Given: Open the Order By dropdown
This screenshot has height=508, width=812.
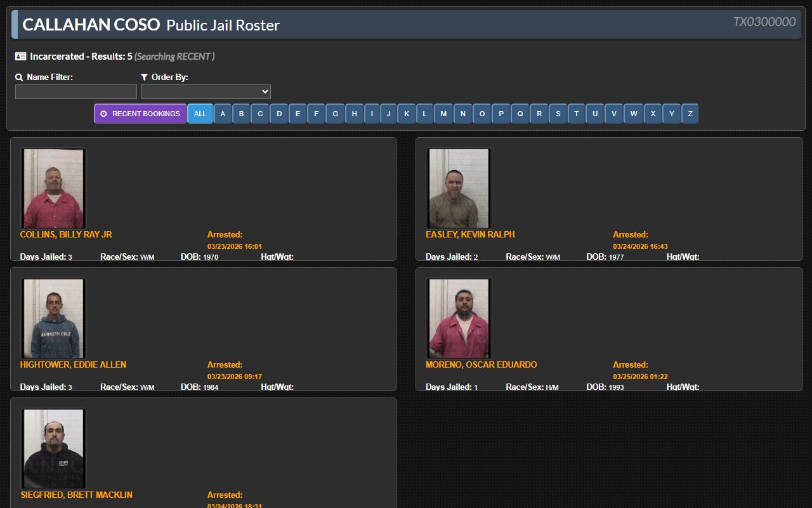Looking at the screenshot, I should 206,91.
